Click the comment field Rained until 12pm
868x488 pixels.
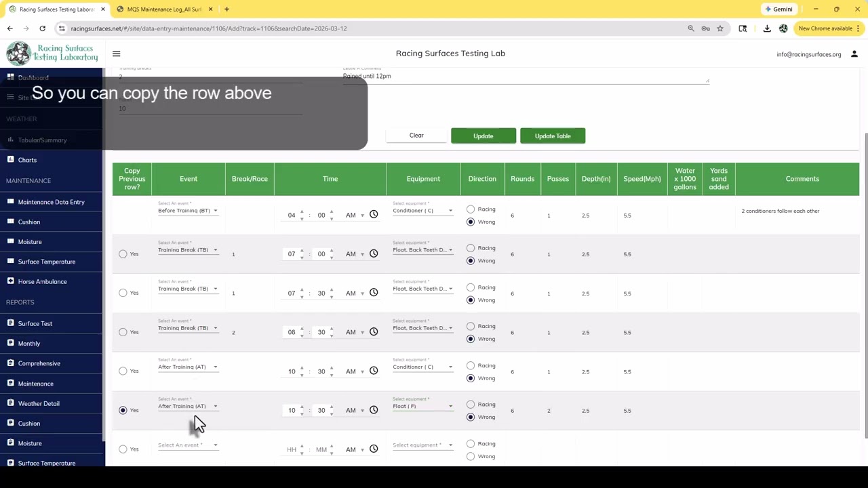[x=526, y=77]
